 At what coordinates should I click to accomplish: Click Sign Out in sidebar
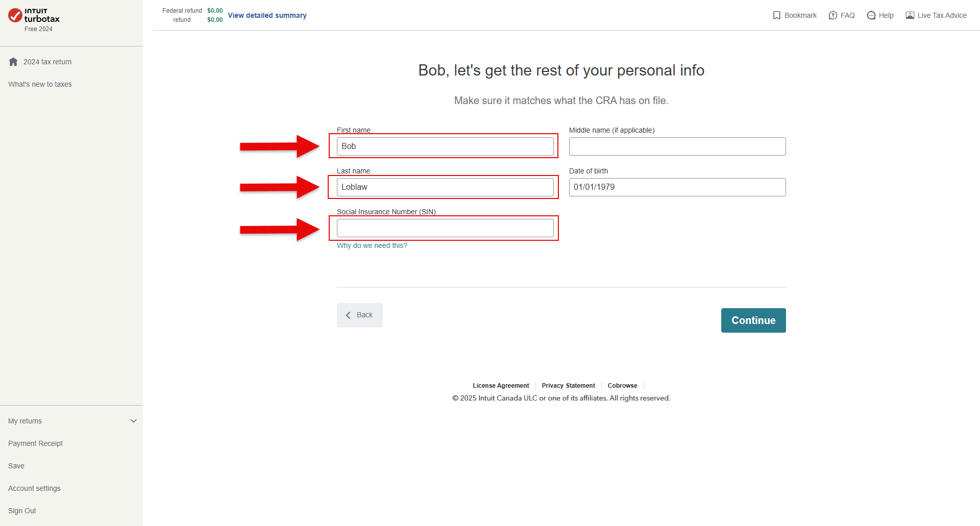click(x=22, y=511)
